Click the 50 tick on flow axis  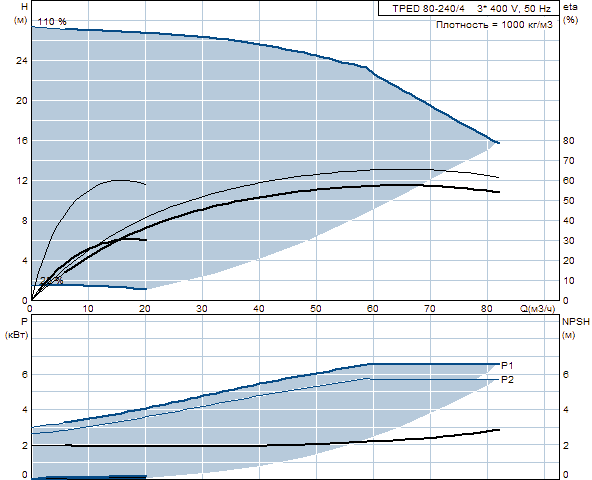(x=316, y=309)
